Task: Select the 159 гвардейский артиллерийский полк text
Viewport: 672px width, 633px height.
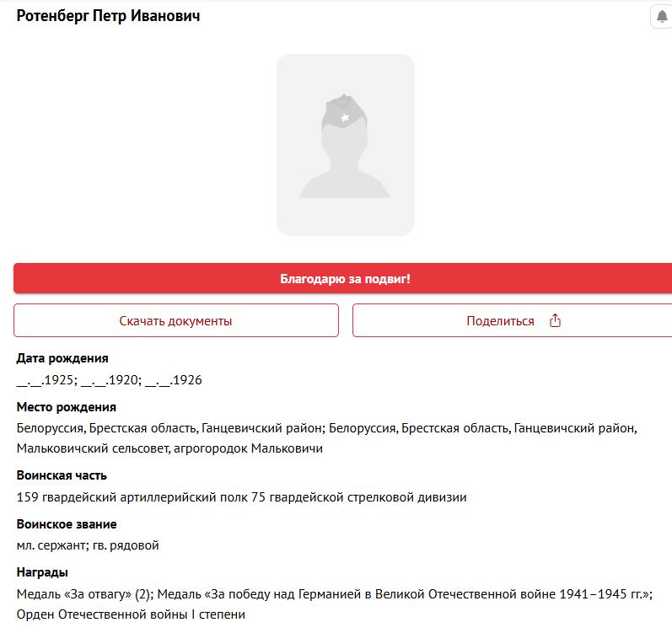Action: [132, 497]
